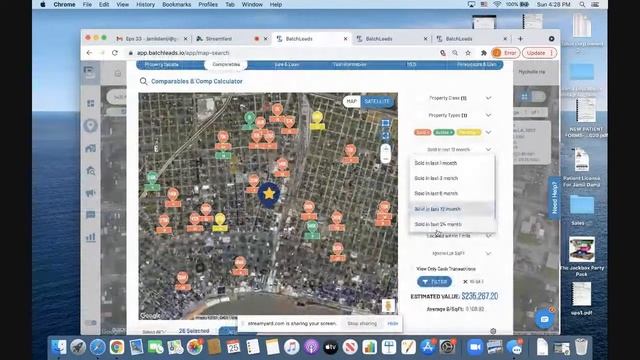Open the Bookmarks menu in menu bar

tap(176, 4)
